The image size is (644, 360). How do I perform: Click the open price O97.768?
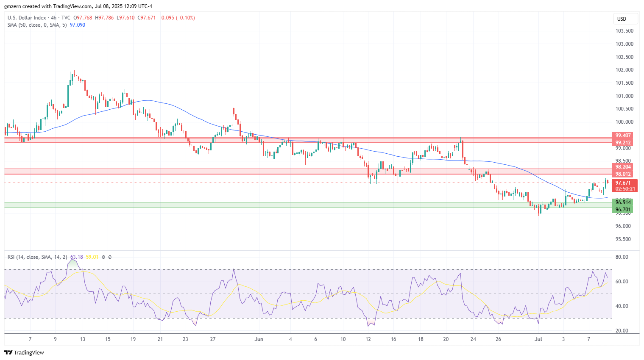[x=83, y=18]
